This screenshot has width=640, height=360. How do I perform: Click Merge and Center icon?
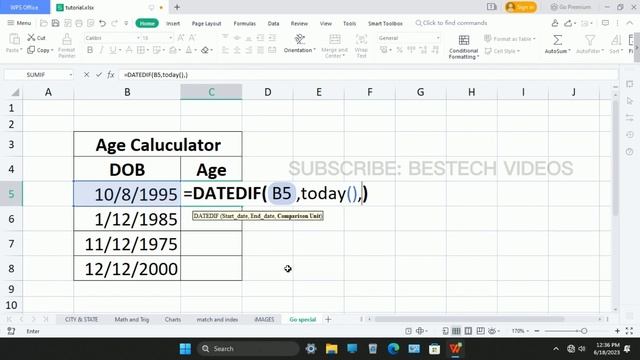coord(335,39)
